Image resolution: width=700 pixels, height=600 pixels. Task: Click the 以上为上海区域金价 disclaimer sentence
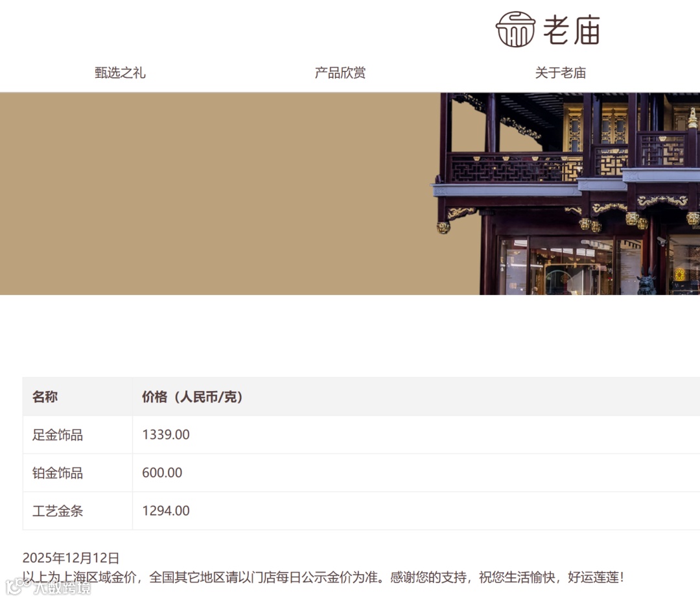click(323, 577)
